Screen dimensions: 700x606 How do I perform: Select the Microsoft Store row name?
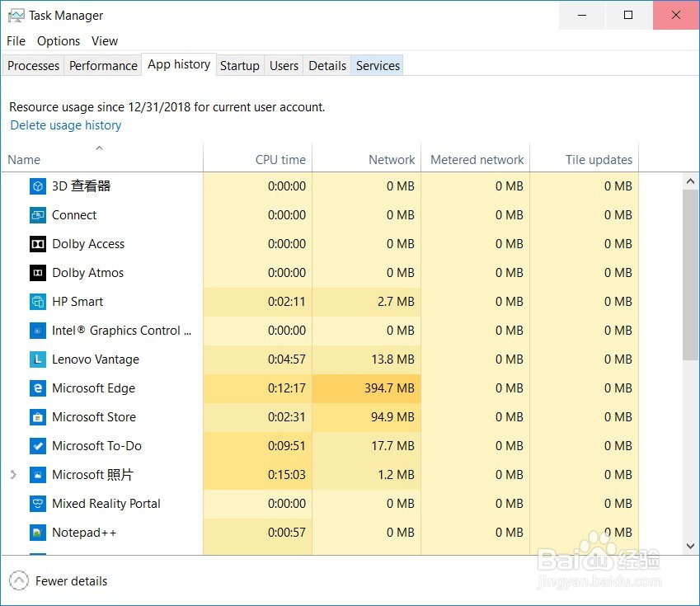pos(94,417)
